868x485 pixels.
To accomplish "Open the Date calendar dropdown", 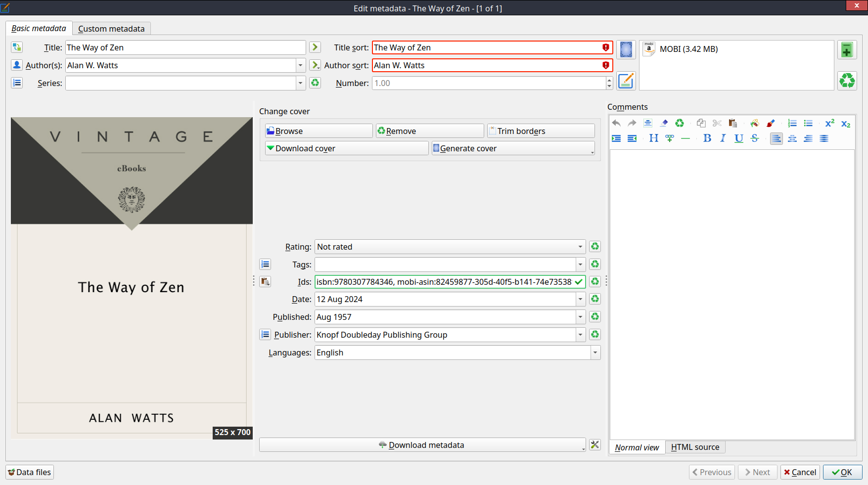I will click(x=581, y=299).
